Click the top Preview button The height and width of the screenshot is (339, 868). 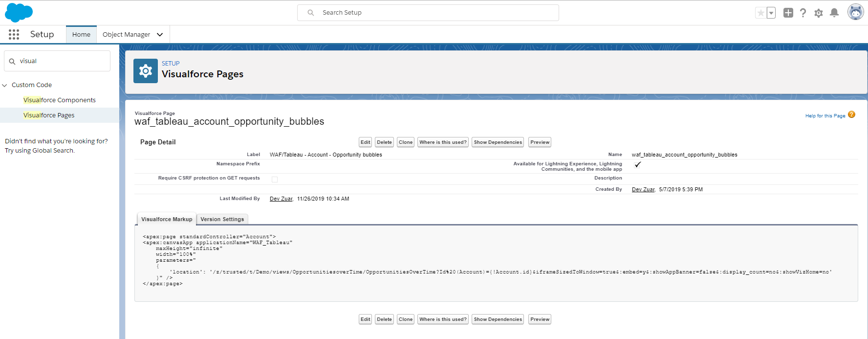coord(540,142)
